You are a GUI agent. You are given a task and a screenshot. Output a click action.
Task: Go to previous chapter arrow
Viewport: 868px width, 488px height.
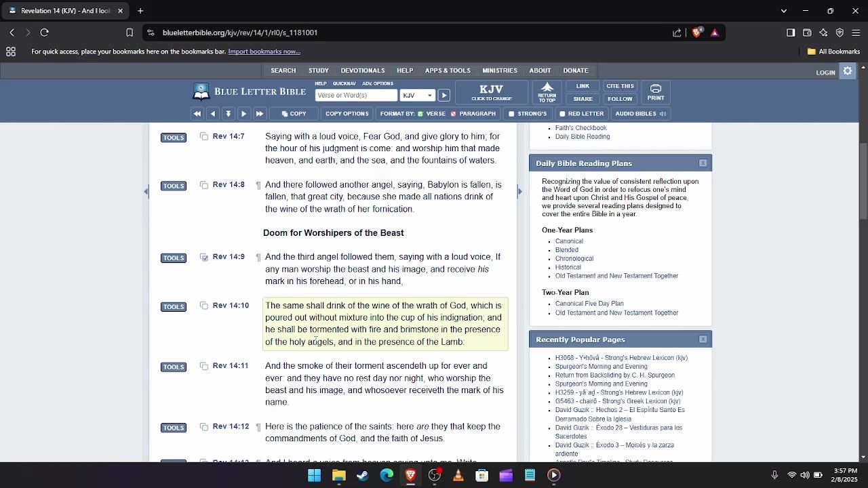213,114
